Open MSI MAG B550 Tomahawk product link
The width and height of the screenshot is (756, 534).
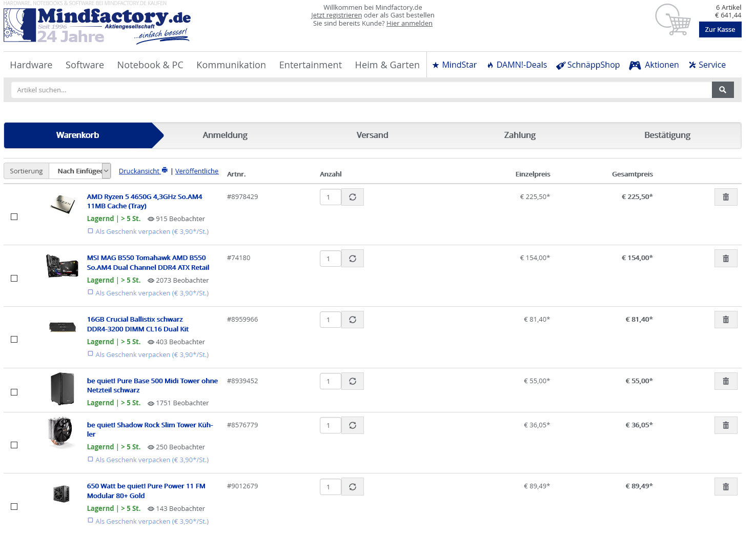tap(148, 263)
